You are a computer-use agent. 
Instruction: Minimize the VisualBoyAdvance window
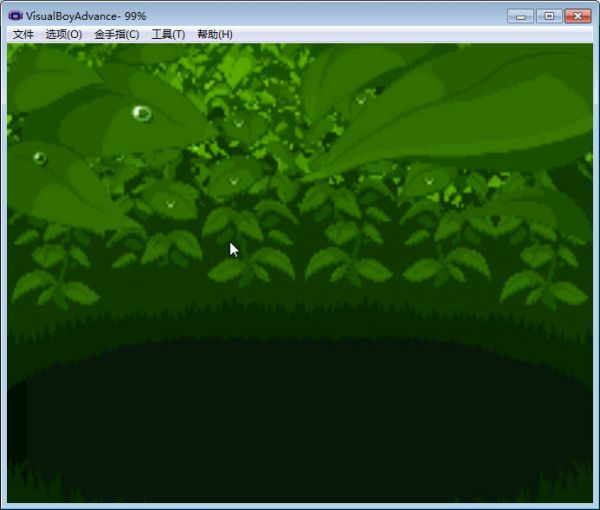(x=520, y=16)
